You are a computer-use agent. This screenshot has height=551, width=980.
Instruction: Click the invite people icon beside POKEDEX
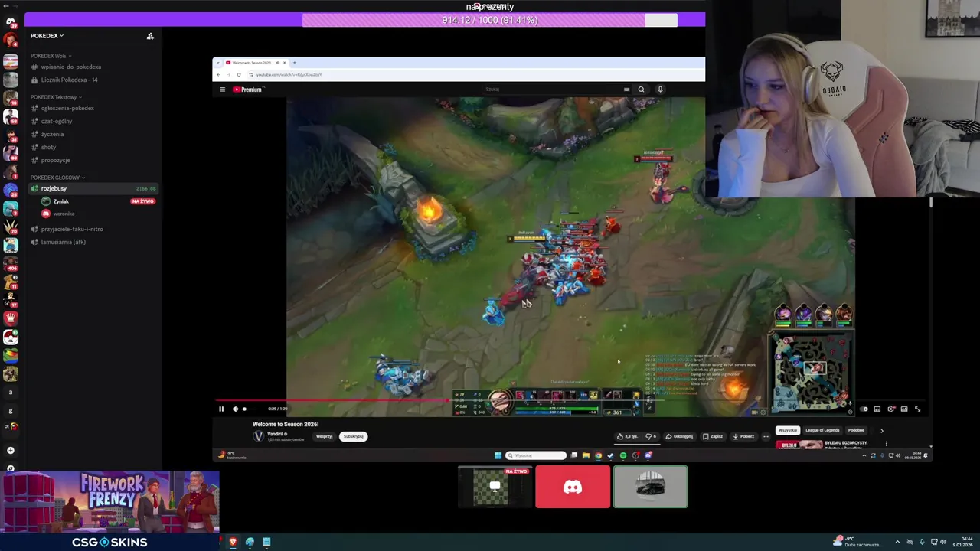click(150, 36)
